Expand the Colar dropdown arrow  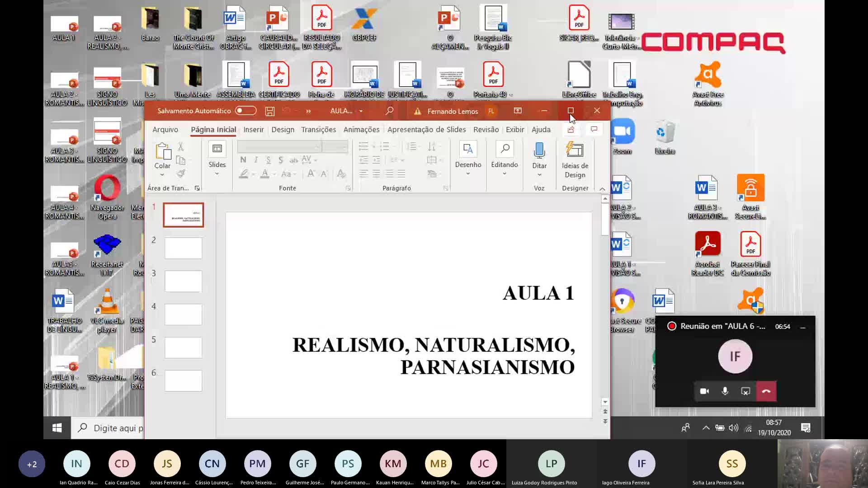click(162, 174)
